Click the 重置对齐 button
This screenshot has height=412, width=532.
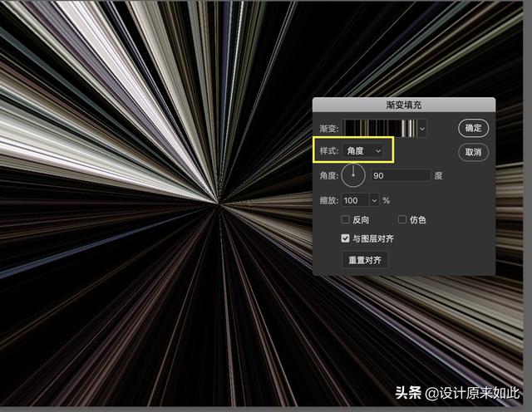[365, 260]
